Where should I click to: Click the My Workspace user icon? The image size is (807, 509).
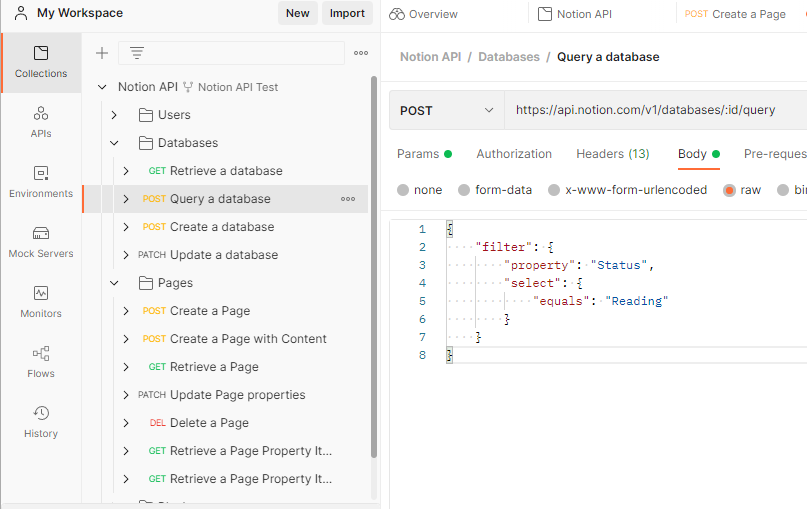point(21,13)
